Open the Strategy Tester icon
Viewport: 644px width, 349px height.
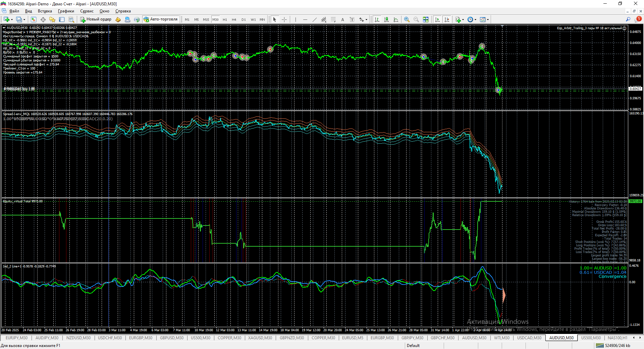[x=71, y=19]
